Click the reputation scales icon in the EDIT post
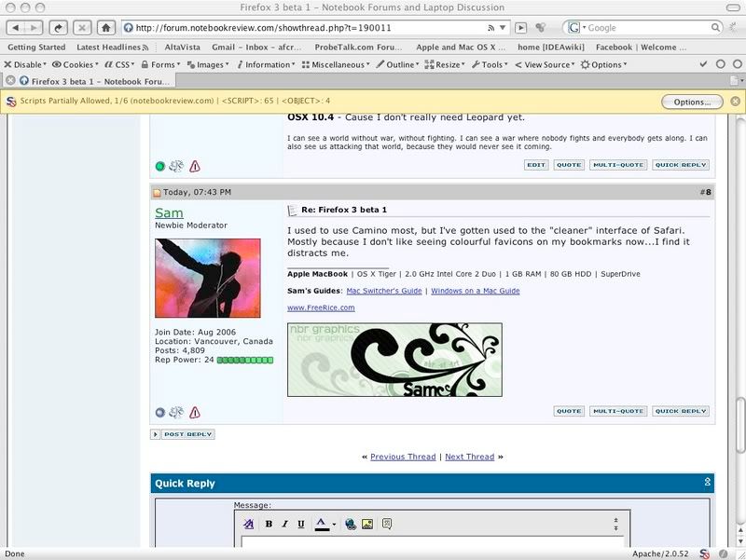 coord(176,166)
